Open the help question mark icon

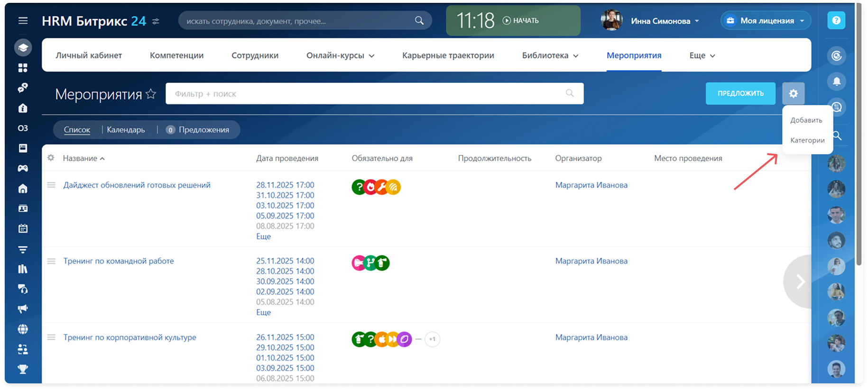[836, 21]
